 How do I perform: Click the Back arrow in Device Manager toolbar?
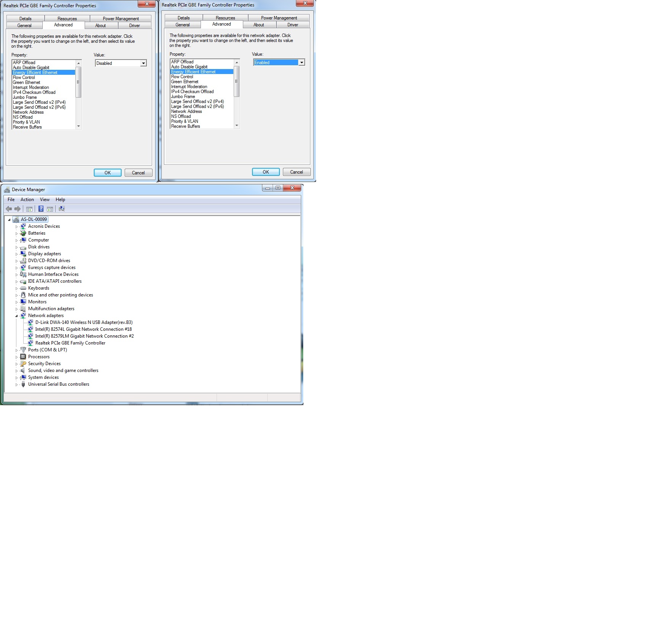(x=9, y=209)
